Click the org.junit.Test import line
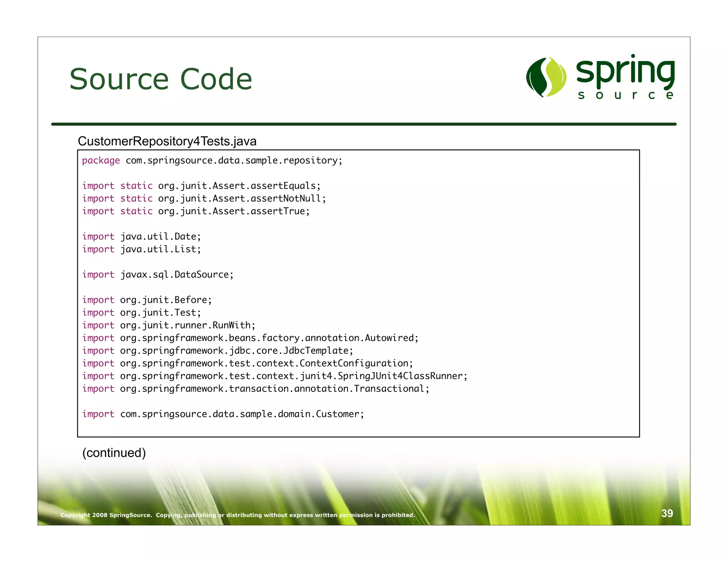The width and height of the screenshot is (728, 562). [x=141, y=313]
